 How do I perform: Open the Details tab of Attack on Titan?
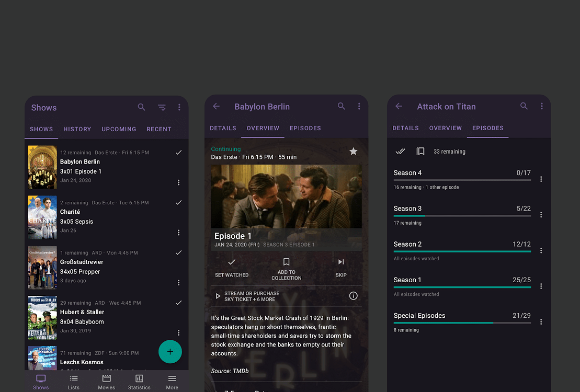pos(406,129)
